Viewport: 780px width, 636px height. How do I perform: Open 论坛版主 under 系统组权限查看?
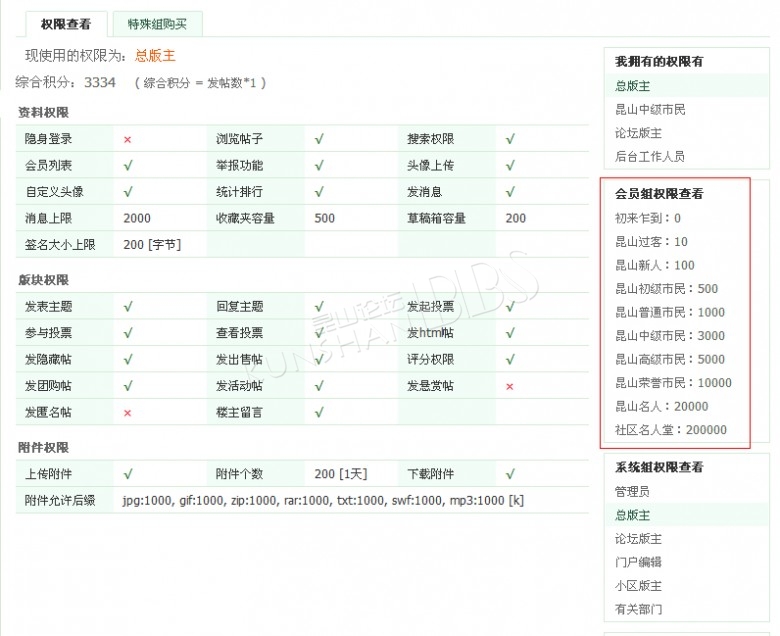pyautogui.click(x=638, y=539)
